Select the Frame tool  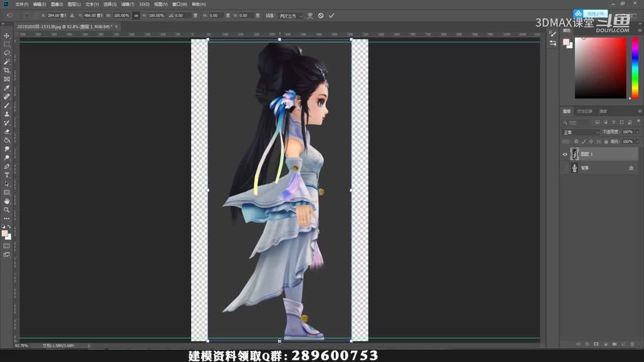(x=7, y=79)
